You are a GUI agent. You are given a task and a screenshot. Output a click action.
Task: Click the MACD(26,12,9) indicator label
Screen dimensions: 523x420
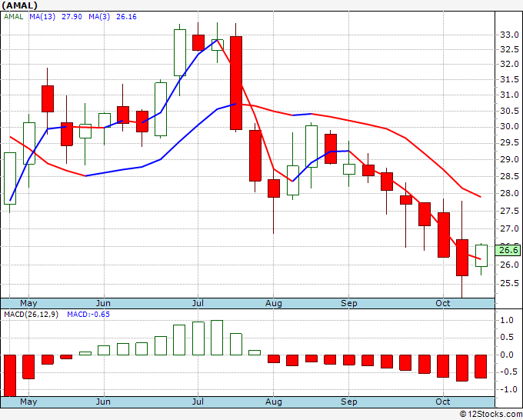coord(31,315)
